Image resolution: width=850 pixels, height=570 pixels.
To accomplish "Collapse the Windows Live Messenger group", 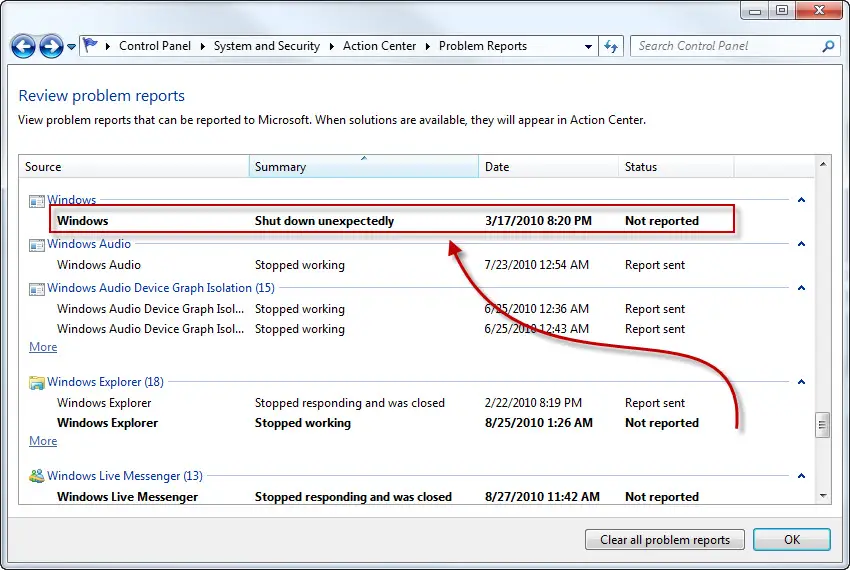I will click(x=801, y=476).
